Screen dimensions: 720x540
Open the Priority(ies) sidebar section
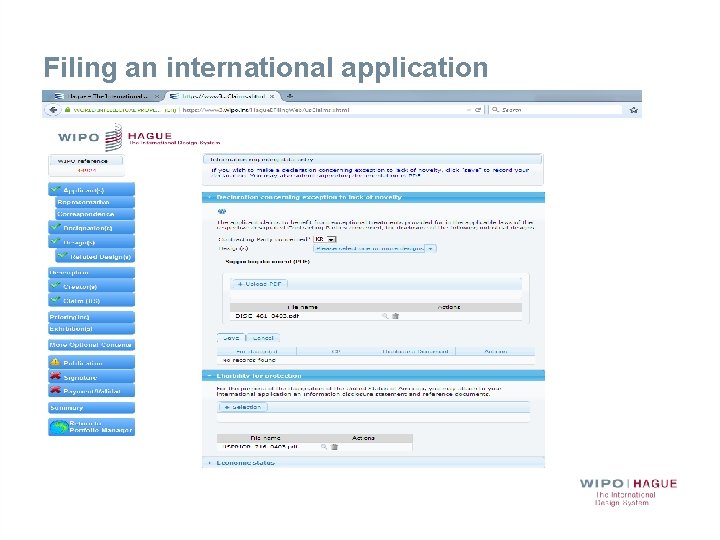click(x=91, y=317)
